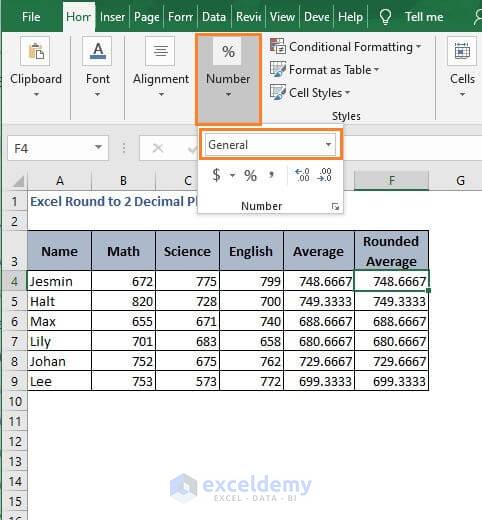Apply Percent Style format

[251, 175]
